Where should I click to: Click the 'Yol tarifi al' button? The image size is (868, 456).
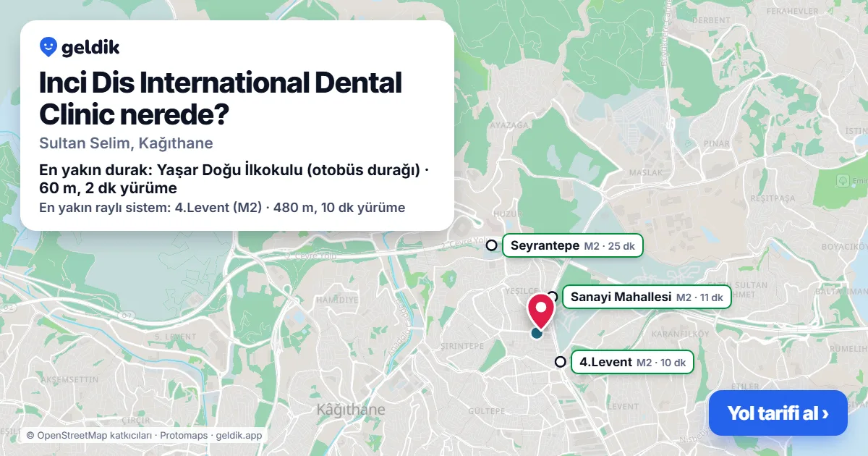[x=778, y=413]
